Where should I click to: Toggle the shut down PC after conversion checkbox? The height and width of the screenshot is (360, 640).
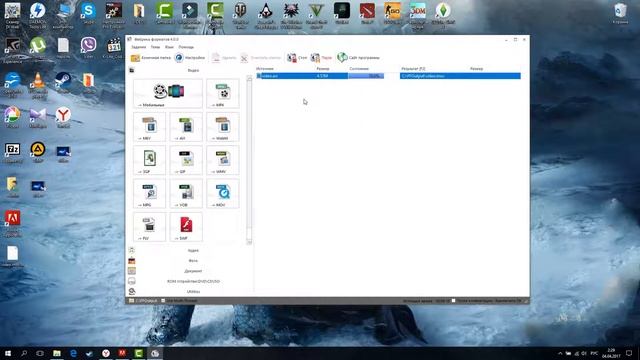tap(453, 301)
